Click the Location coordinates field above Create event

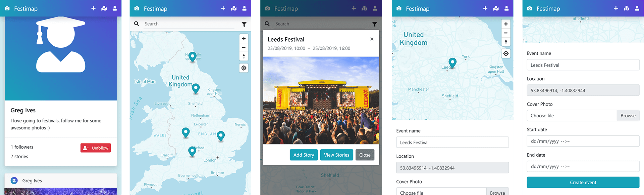click(583, 90)
